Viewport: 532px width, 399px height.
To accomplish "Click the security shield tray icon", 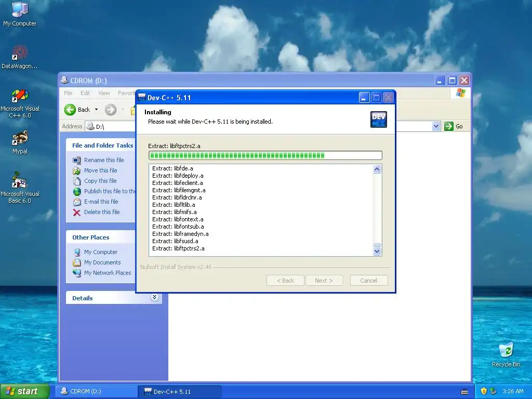I will click(484, 391).
